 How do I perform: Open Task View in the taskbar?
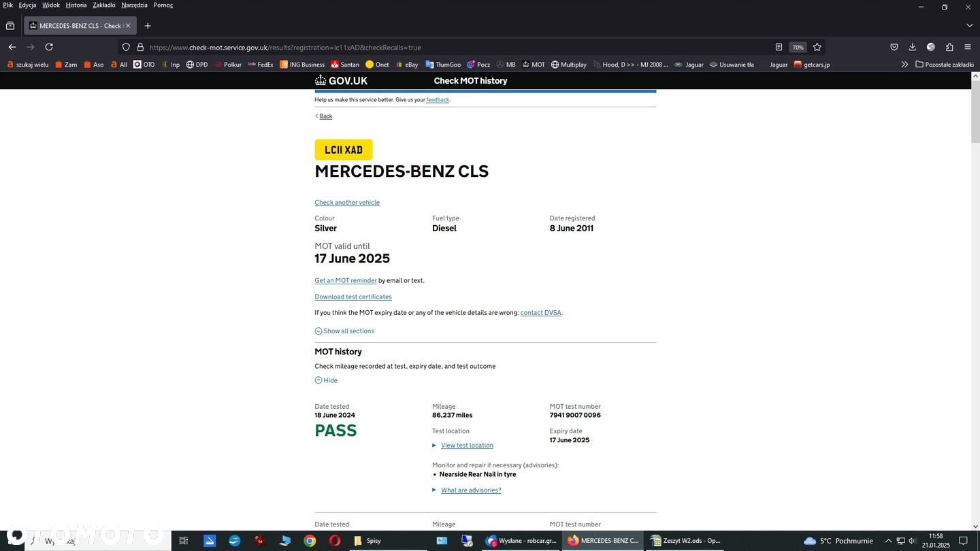click(x=183, y=541)
